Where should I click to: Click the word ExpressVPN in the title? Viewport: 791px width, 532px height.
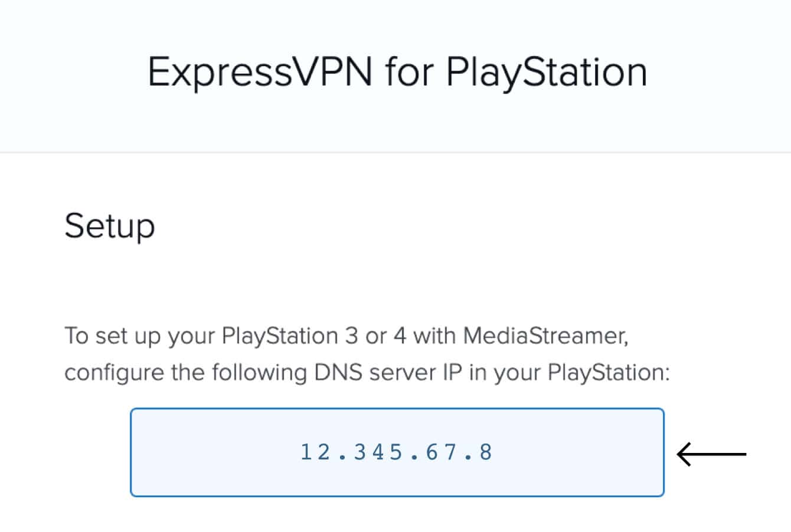click(260, 71)
